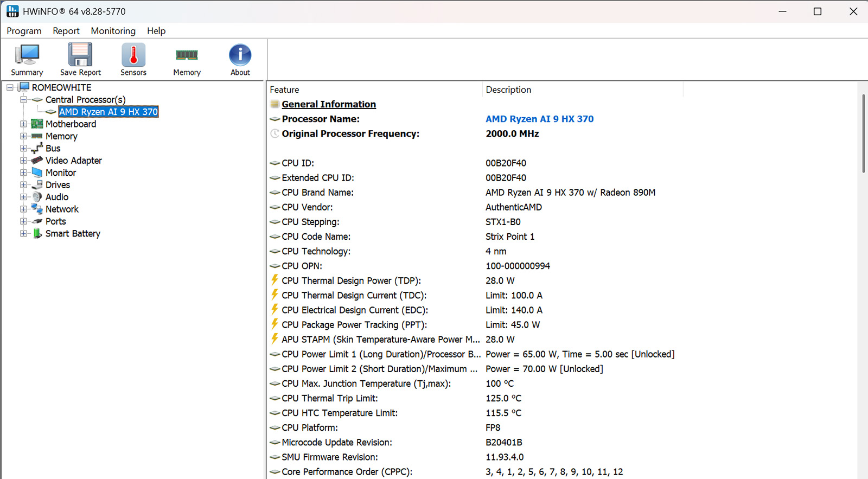Image resolution: width=868 pixels, height=479 pixels.
Task: Collapse the ROMEOWHITE root node
Action: coord(10,87)
